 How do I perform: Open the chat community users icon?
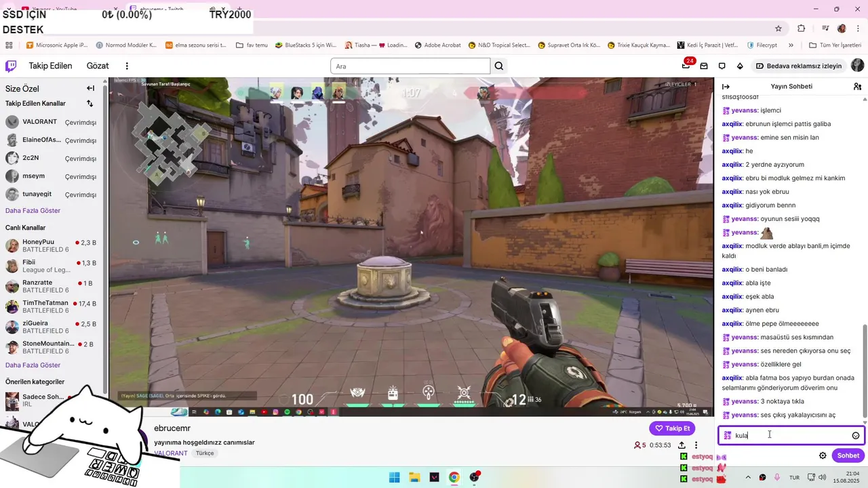click(x=858, y=87)
